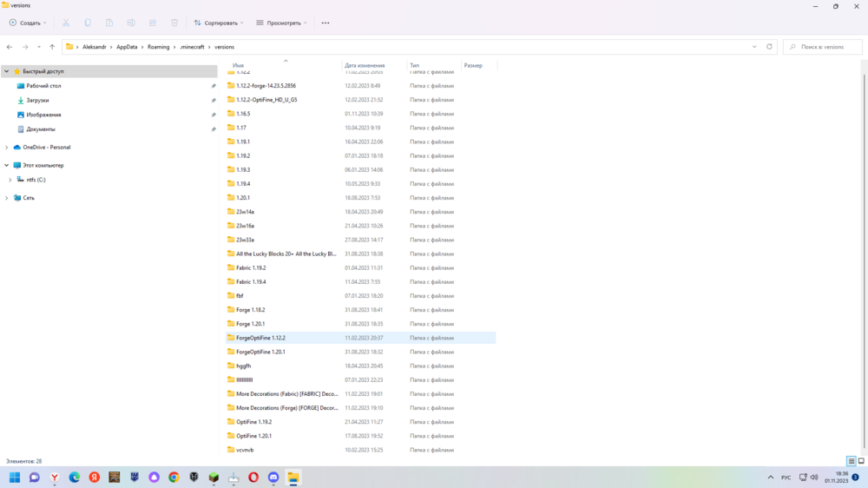Click the Rename icon in toolbar
The width and height of the screenshot is (868, 488).
[x=131, y=23]
